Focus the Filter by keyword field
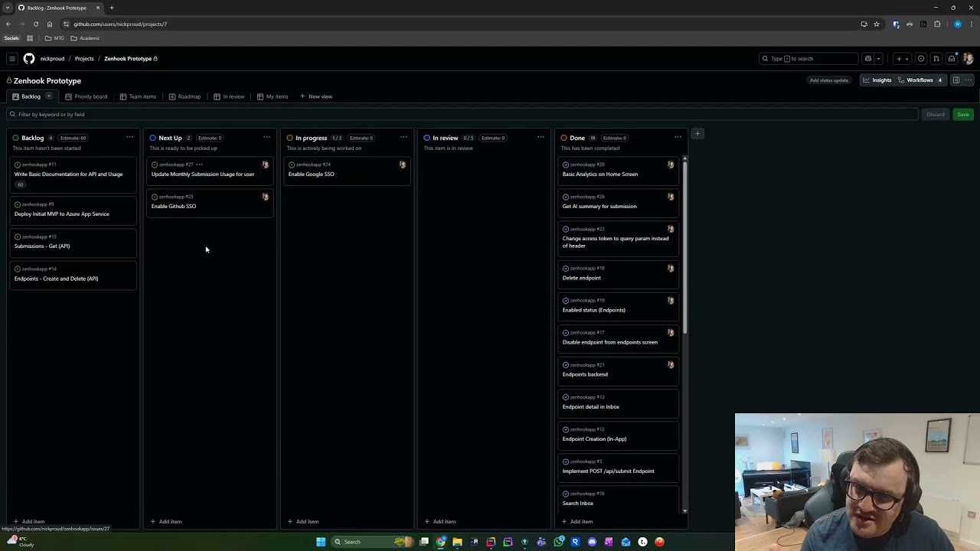This screenshot has width=980, height=551. point(462,114)
